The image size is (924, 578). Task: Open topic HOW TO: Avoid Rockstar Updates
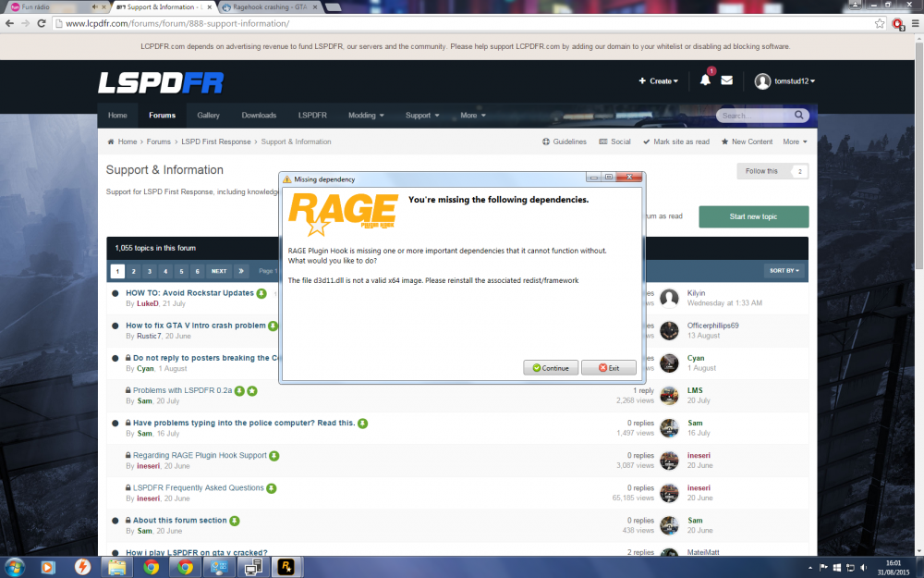[x=189, y=292]
